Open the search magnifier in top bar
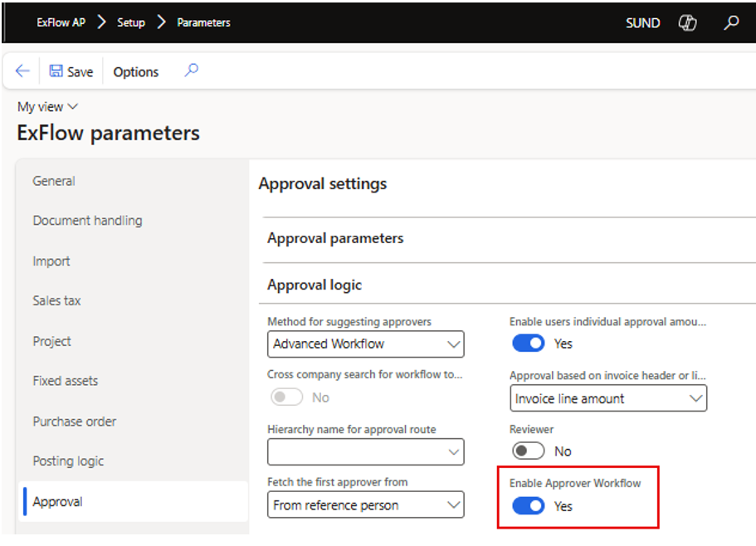Image resolution: width=756 pixels, height=546 pixels. pyautogui.click(x=731, y=22)
